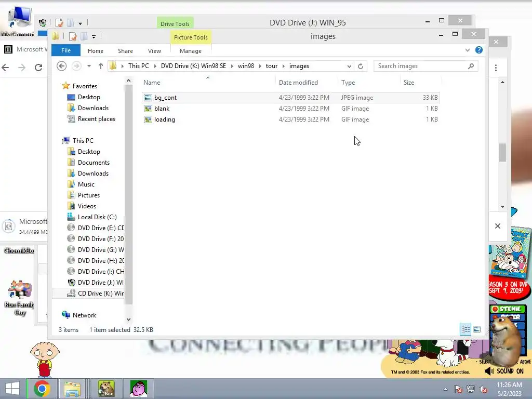Click 'tour' in the address breadcrumb
Screen dimensions: 532x399
[x=271, y=66]
